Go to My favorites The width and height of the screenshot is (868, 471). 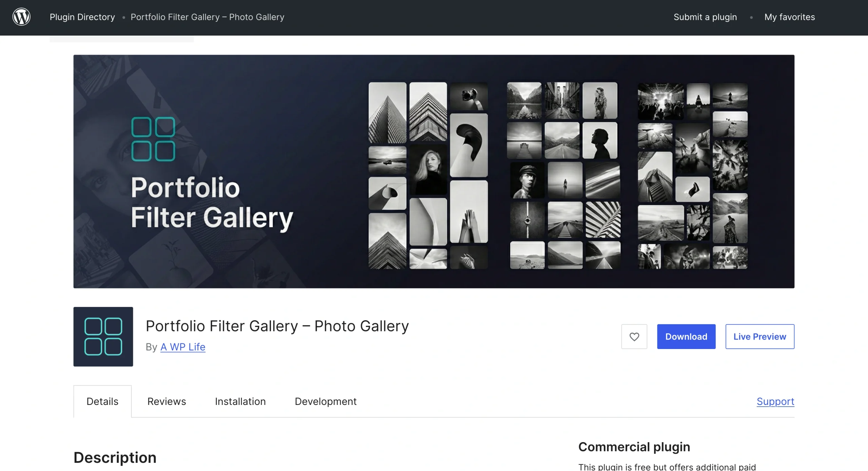(790, 17)
